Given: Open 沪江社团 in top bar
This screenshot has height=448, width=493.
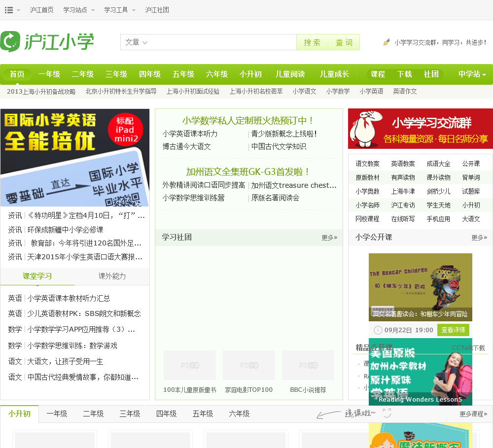Looking at the screenshot, I should [157, 10].
